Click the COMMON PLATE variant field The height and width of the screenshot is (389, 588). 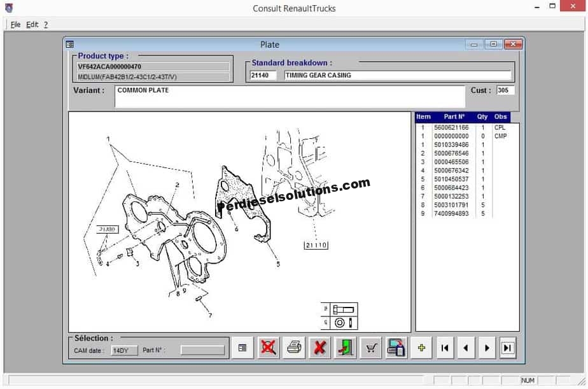click(290, 97)
